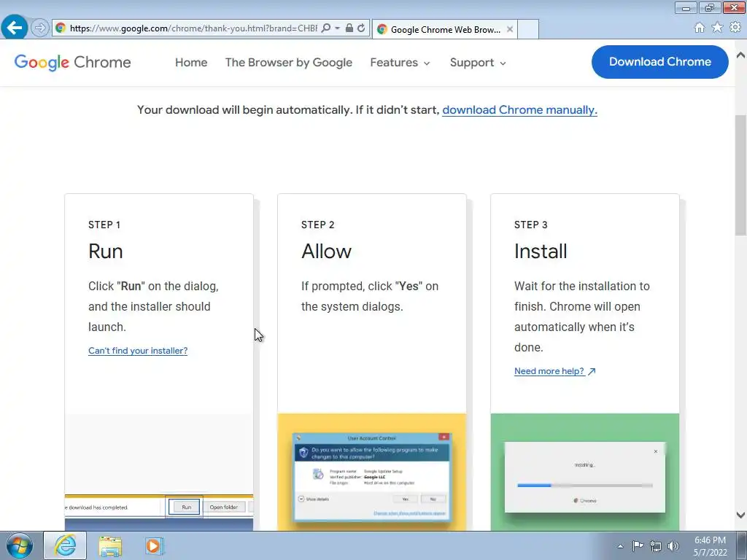Click the Download Chrome button
The image size is (747, 560).
pos(659,62)
